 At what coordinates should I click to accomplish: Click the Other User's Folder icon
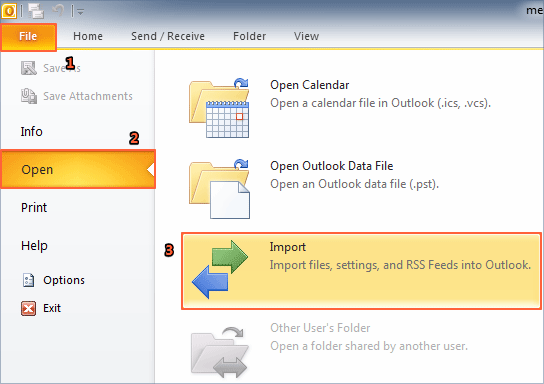(220, 353)
